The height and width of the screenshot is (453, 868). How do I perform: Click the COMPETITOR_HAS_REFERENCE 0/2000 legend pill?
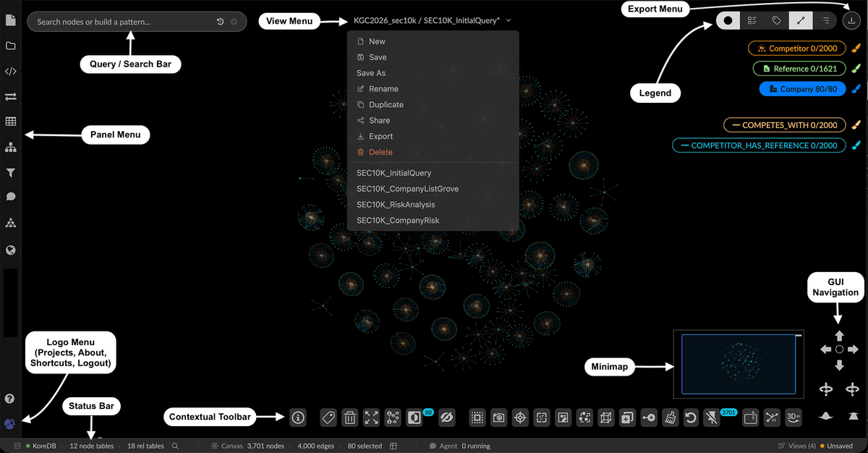point(759,145)
